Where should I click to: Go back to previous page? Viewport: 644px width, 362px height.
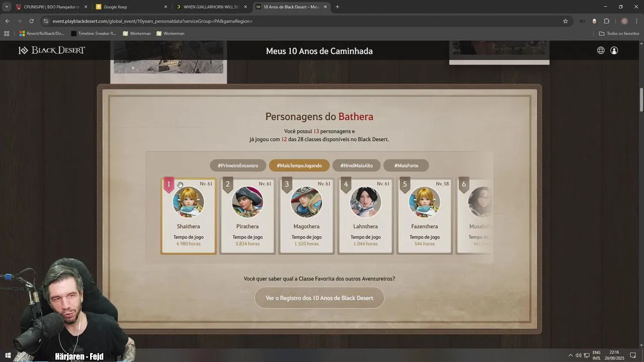(x=7, y=21)
